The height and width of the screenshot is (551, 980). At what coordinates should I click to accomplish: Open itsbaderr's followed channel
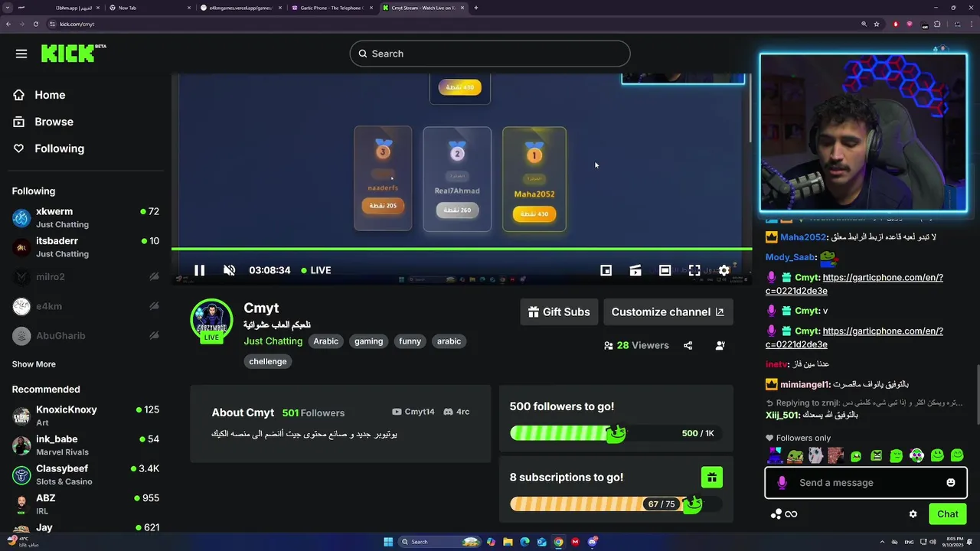point(86,246)
